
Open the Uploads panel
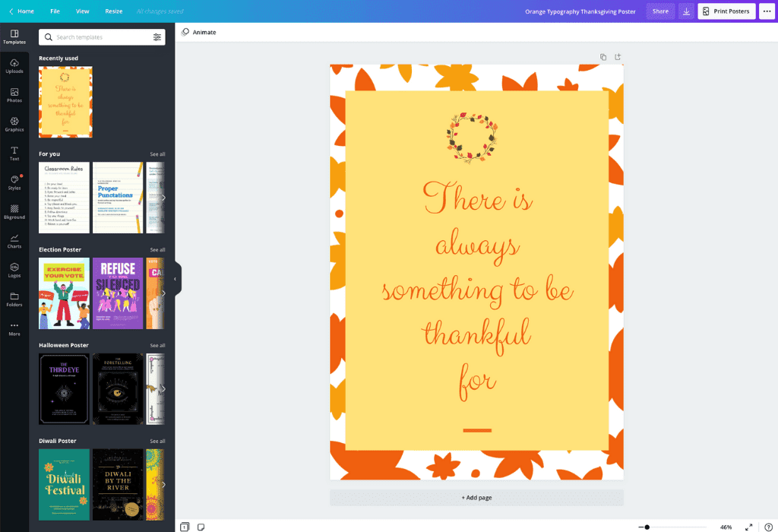coord(14,67)
